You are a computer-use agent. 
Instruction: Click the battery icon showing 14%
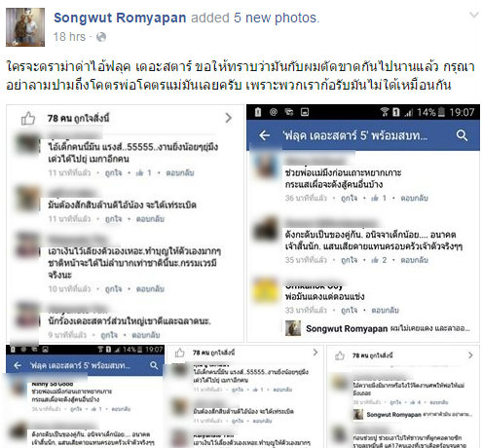[x=441, y=112]
